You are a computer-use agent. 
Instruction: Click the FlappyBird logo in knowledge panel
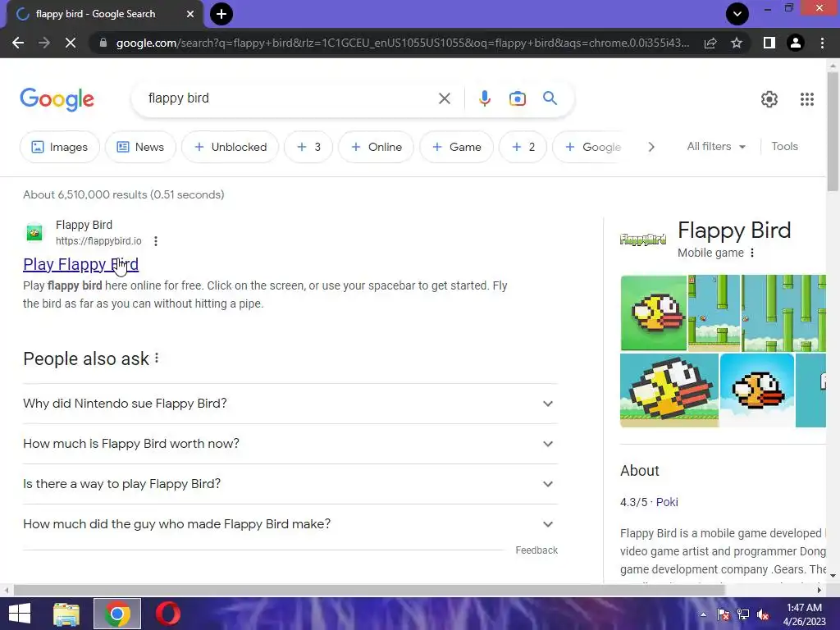643,240
